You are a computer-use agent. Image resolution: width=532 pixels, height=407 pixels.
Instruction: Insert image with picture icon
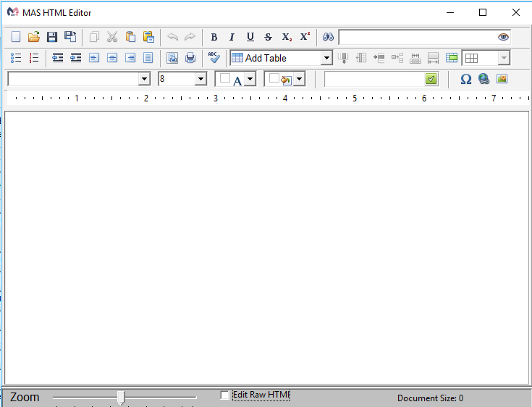[x=502, y=79]
